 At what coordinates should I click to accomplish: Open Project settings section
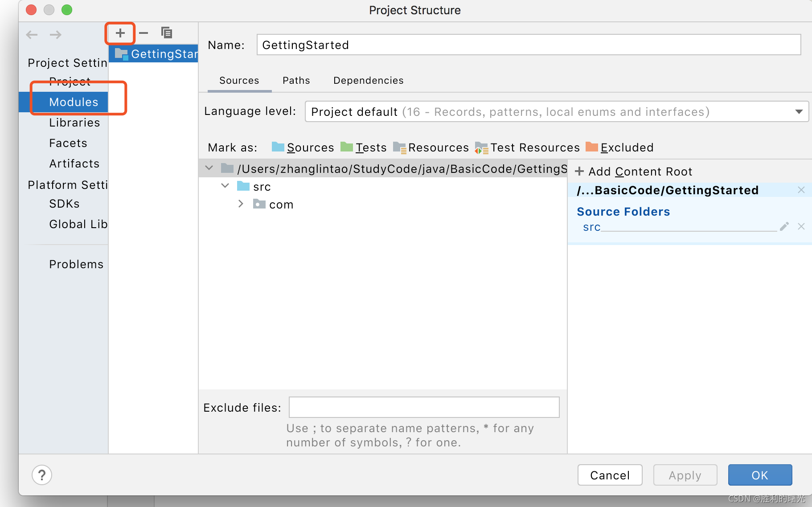(70, 82)
